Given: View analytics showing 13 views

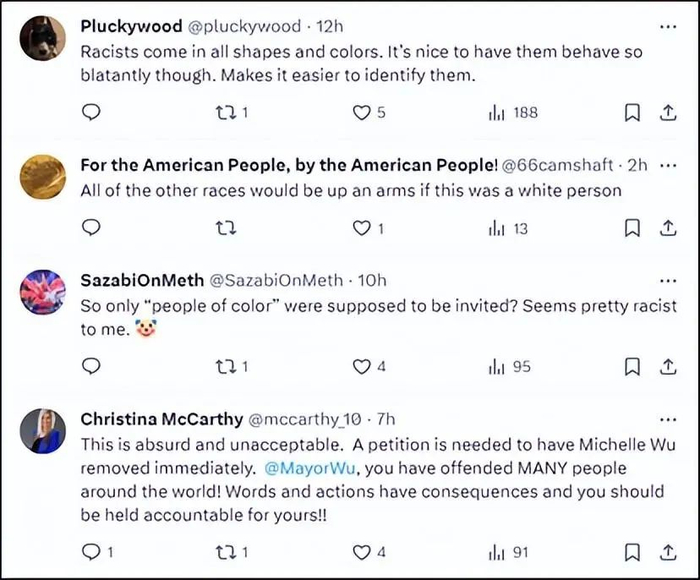Looking at the screenshot, I should click(508, 228).
